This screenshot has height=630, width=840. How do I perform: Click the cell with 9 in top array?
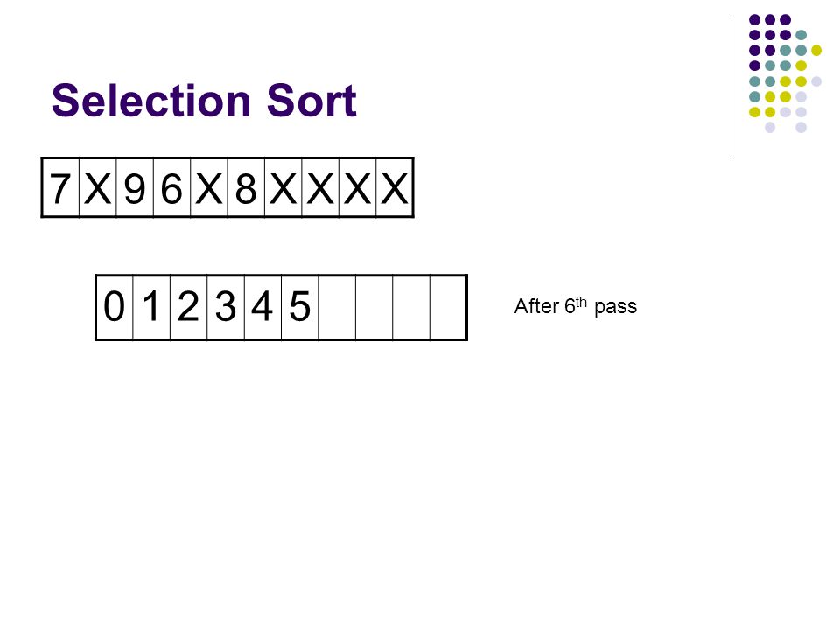pyautogui.click(x=135, y=187)
